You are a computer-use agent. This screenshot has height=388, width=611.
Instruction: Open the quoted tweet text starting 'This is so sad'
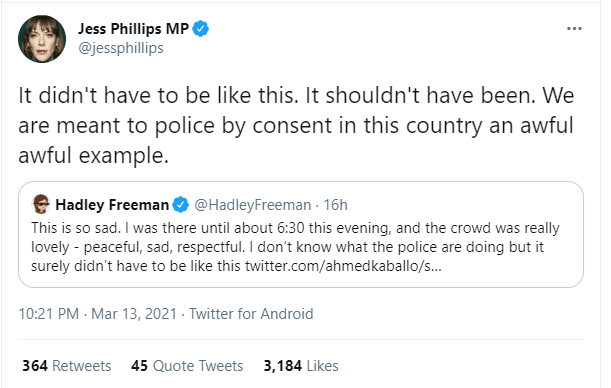click(x=295, y=247)
